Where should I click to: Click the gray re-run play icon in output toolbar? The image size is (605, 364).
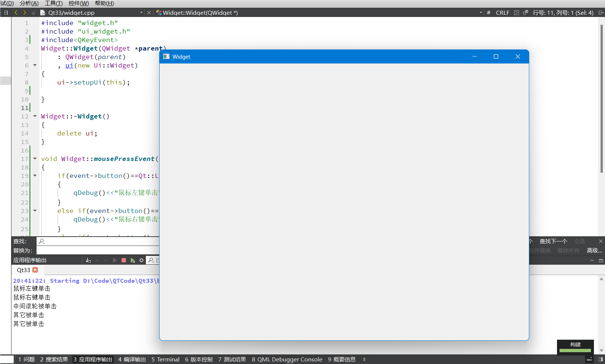tap(115, 260)
